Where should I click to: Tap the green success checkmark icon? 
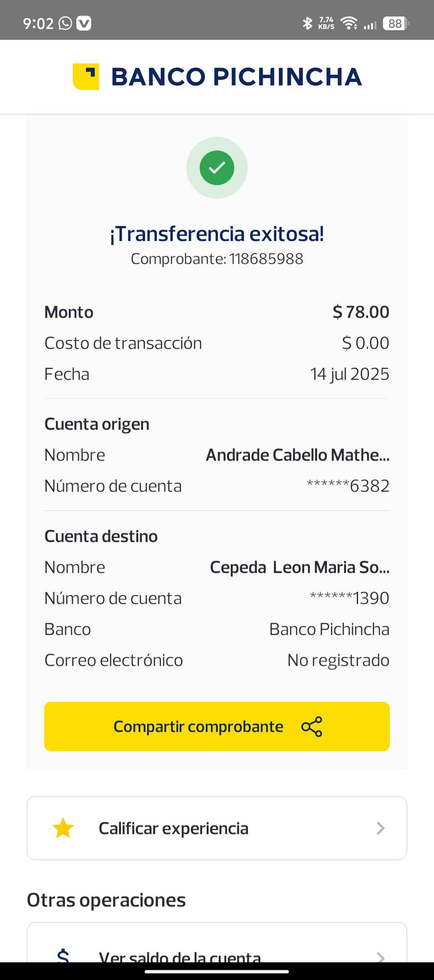tap(217, 168)
